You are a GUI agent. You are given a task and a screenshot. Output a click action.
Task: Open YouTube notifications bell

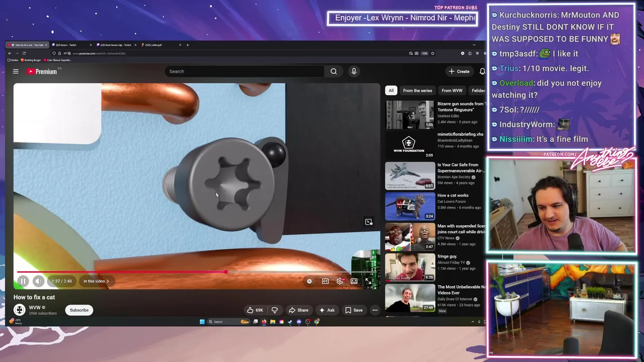[482, 71]
